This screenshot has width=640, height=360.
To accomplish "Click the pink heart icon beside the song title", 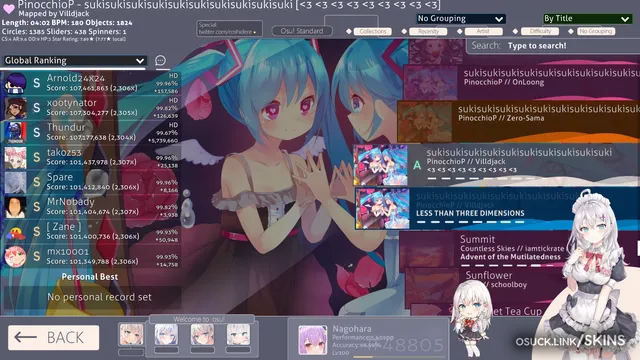I will [x=9, y=8].
